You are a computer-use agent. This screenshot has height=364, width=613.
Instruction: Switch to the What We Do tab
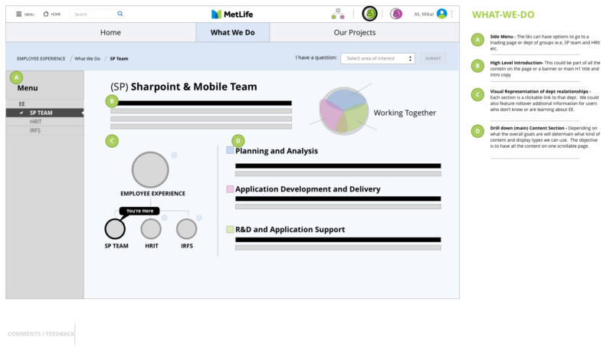coord(233,32)
